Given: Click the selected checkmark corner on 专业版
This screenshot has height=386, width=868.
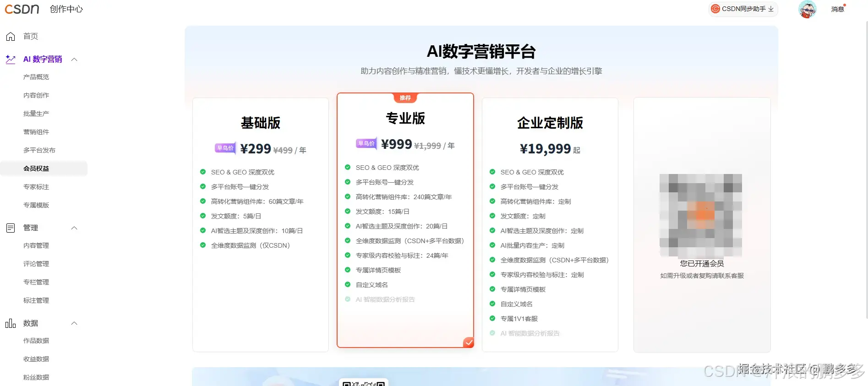Looking at the screenshot, I should [x=469, y=343].
